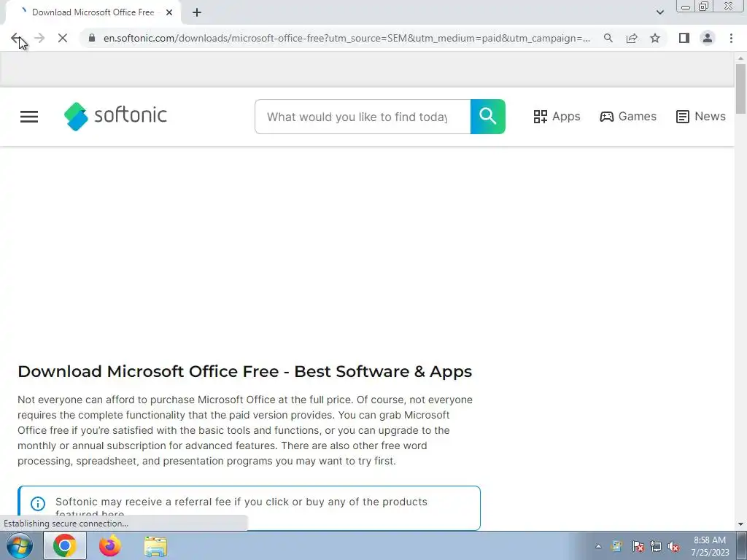Image resolution: width=747 pixels, height=560 pixels.
Task: Click the page's vertical scrollbar thumb
Action: (740, 88)
